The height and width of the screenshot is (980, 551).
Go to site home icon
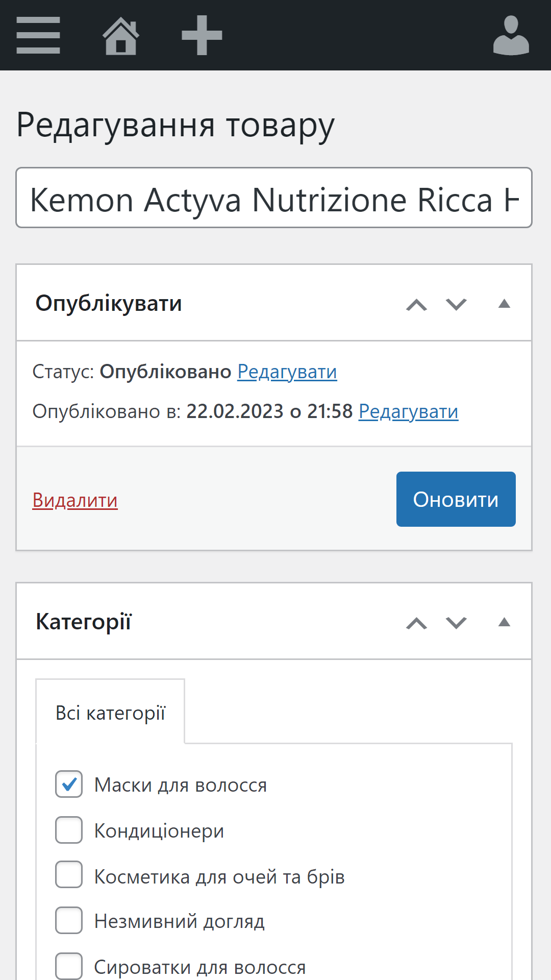[121, 35]
